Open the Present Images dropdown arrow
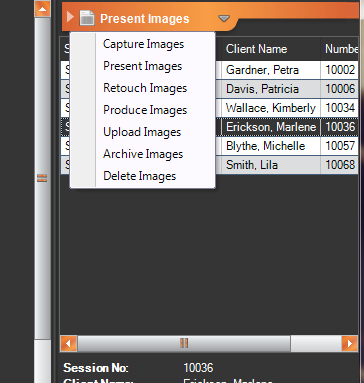Viewport: 364px width, 383px height. click(224, 18)
